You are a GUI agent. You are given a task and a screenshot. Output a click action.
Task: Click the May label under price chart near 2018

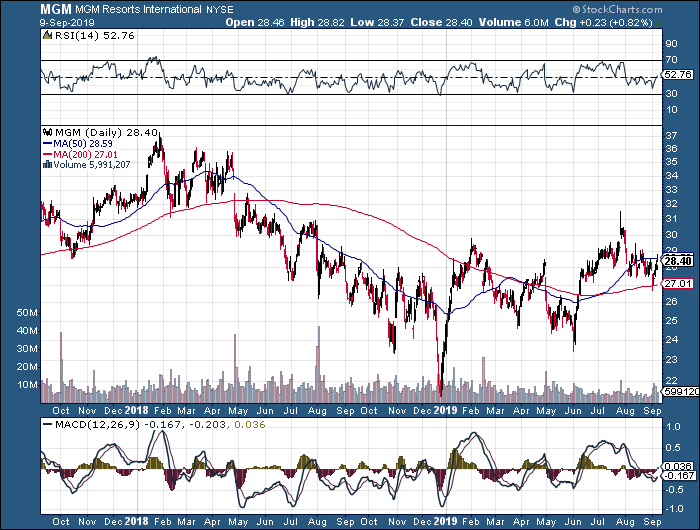(238, 411)
